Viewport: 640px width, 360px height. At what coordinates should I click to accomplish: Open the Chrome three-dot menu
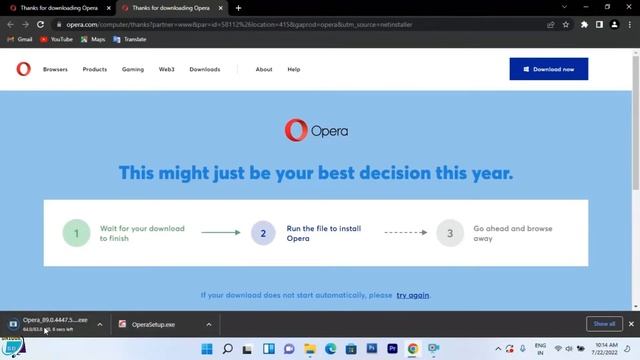click(x=630, y=24)
